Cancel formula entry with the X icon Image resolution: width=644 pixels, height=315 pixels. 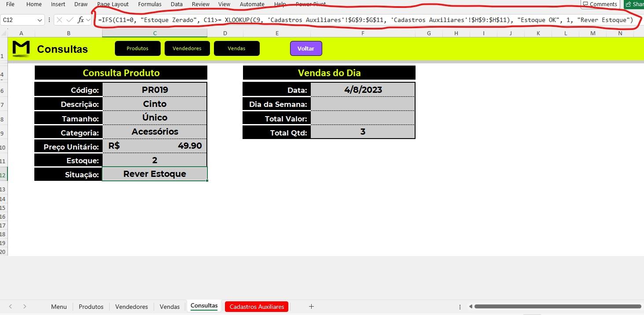coord(59,20)
